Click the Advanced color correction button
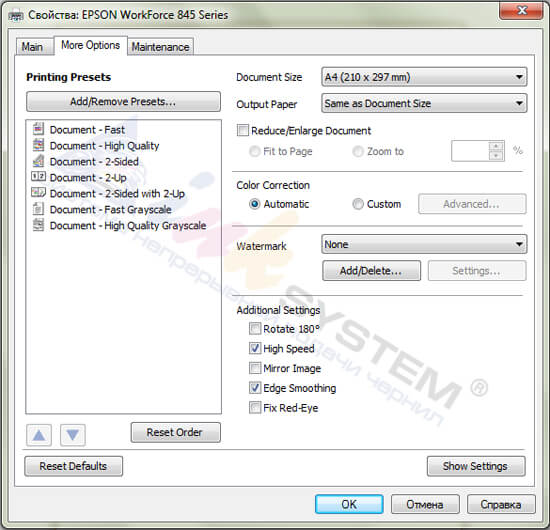 472,204
